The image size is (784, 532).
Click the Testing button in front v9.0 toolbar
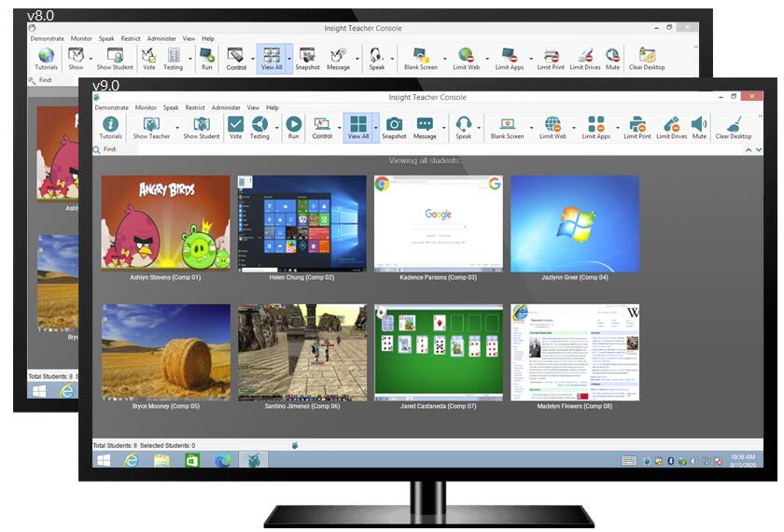[x=259, y=125]
